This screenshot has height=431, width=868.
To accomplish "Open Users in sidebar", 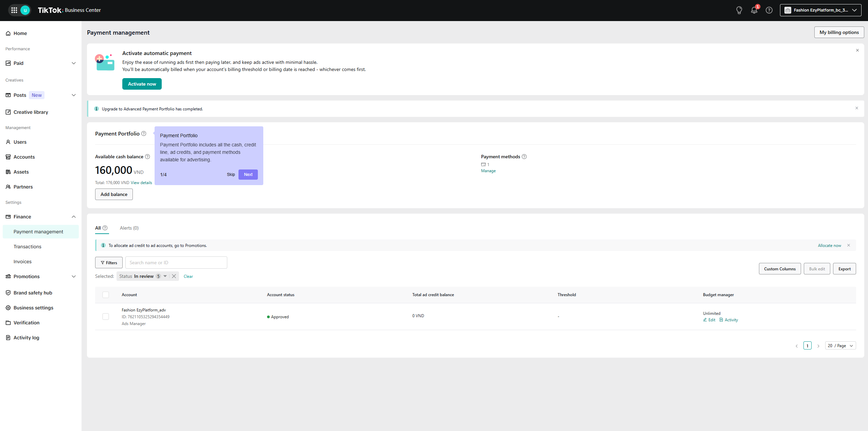I will (41, 142).
